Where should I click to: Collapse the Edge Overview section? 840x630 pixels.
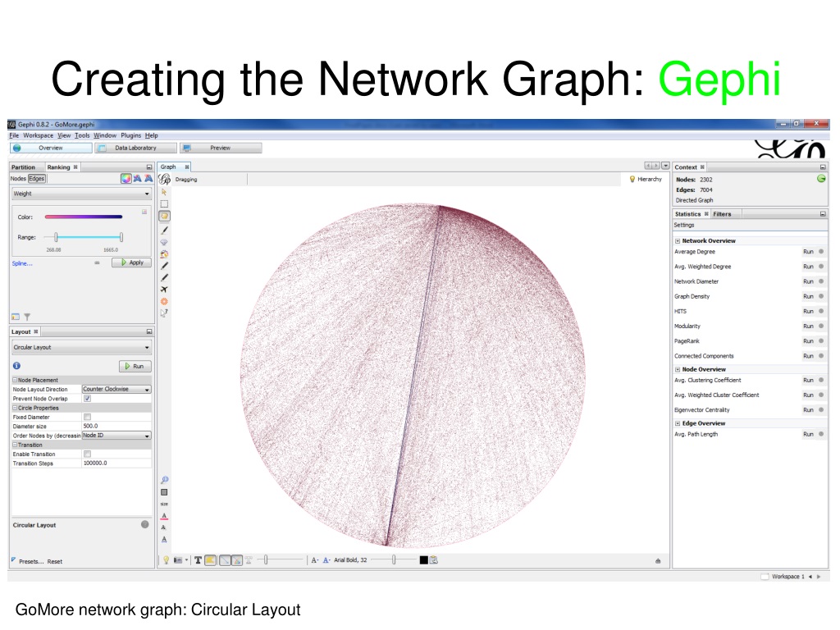[x=678, y=424]
